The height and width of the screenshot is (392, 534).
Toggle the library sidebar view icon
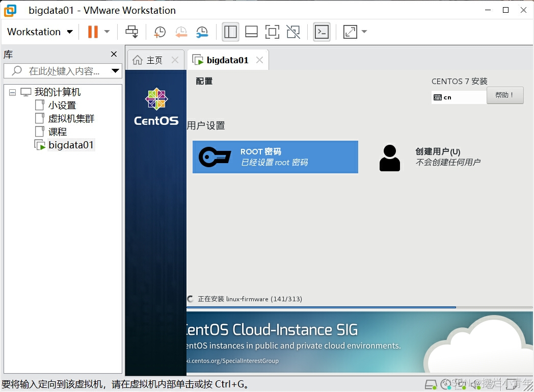[230, 32]
